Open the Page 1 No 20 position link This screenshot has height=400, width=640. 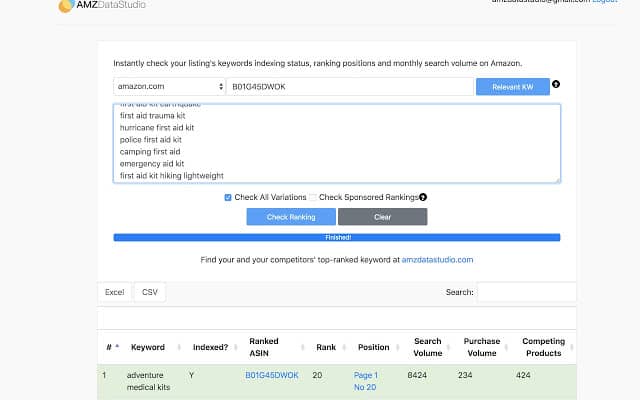point(365,381)
